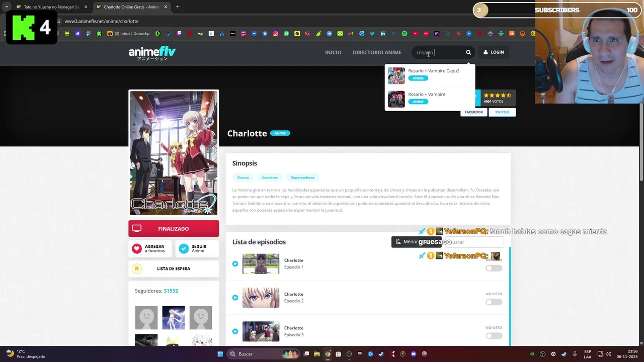The width and height of the screenshot is (644, 362).
Task: Open OBS Studio from the taskbar
Action: 349,354
